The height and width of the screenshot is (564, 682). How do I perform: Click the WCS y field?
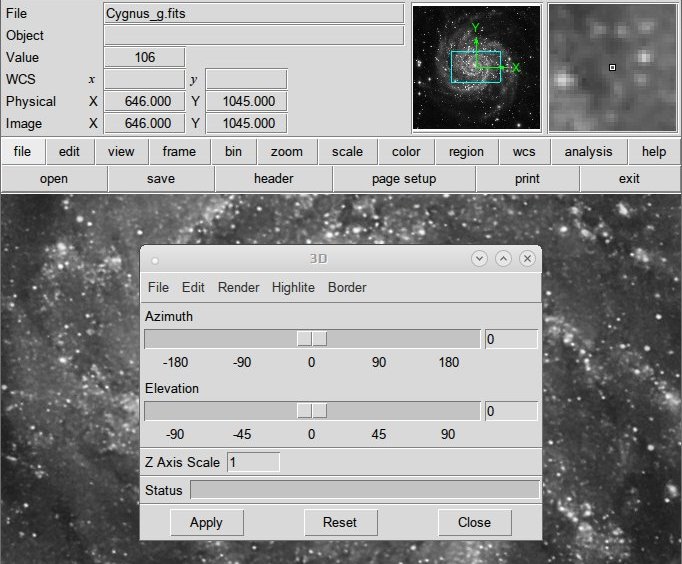(x=246, y=79)
